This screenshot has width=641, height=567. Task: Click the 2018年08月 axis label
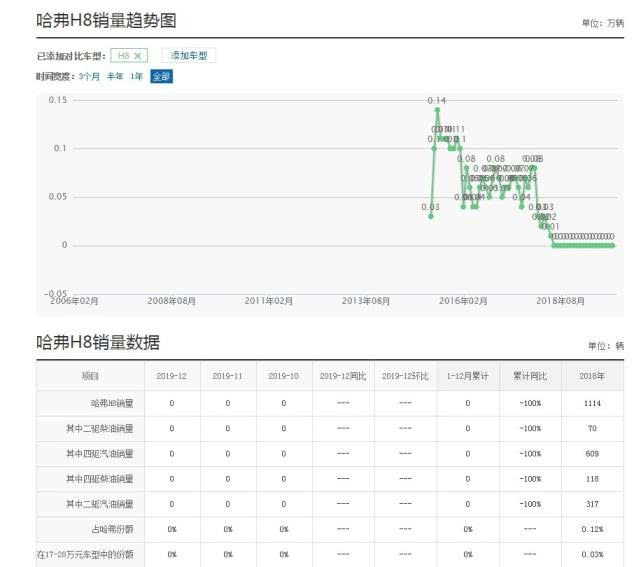click(x=560, y=301)
